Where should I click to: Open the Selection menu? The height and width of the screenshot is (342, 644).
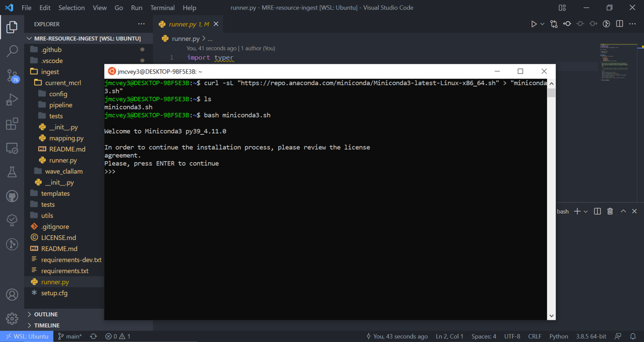(71, 8)
